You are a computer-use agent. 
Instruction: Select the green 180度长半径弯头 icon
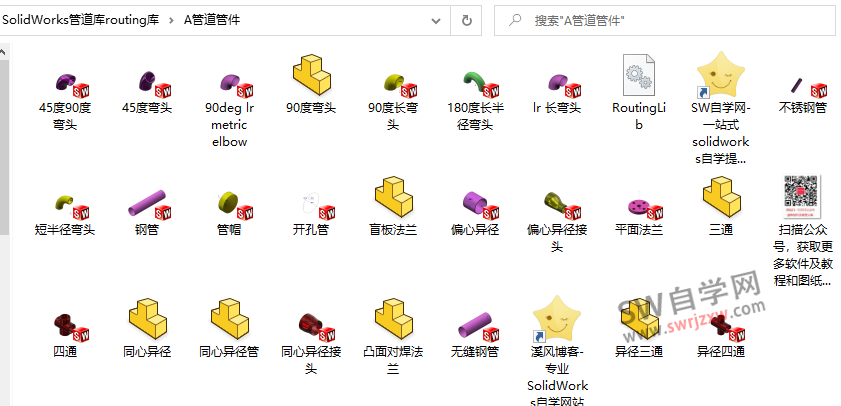pos(481,85)
